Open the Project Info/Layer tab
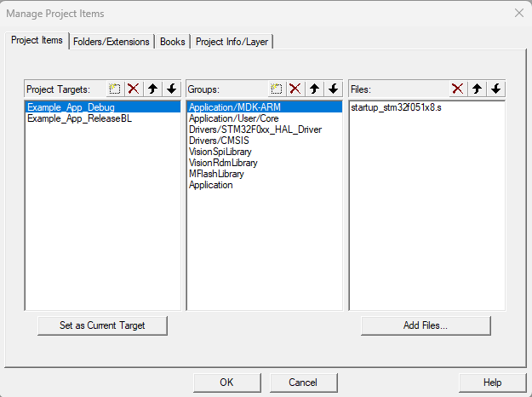 (x=232, y=42)
